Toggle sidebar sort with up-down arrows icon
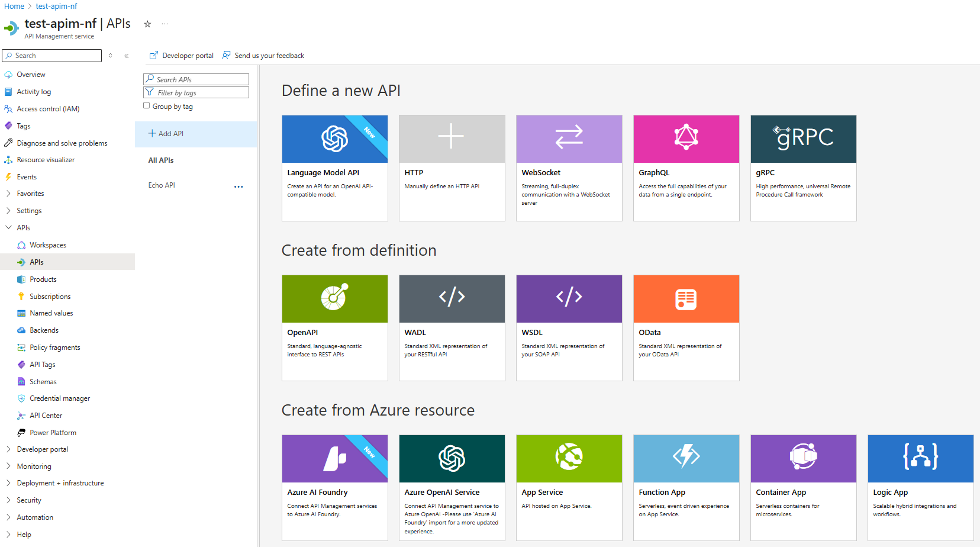 pos(110,56)
